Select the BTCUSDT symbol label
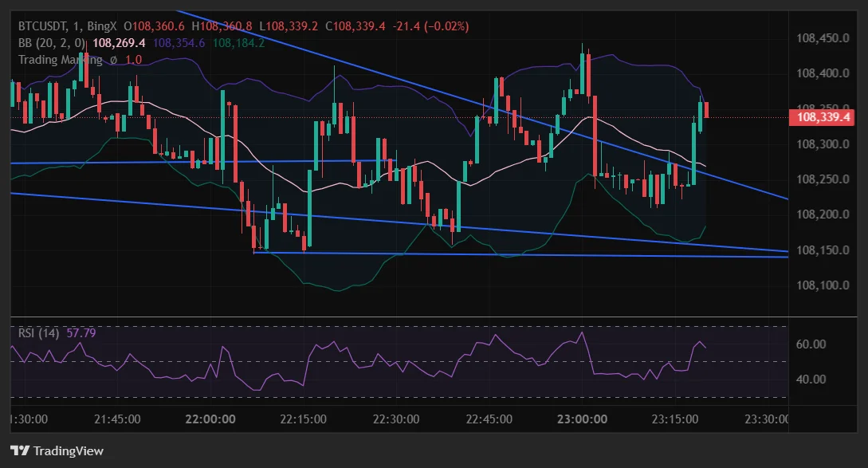Viewport: 868px width, 468px height. click(x=42, y=26)
